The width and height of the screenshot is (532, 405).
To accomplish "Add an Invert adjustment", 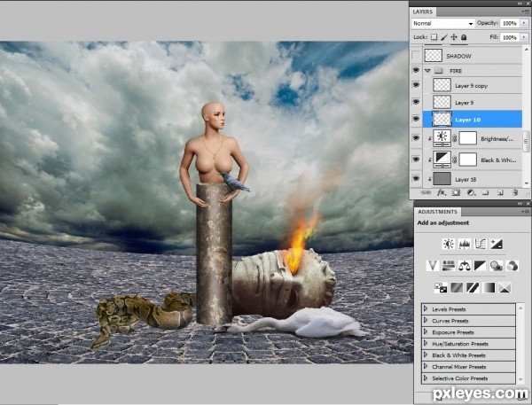I will (441, 288).
